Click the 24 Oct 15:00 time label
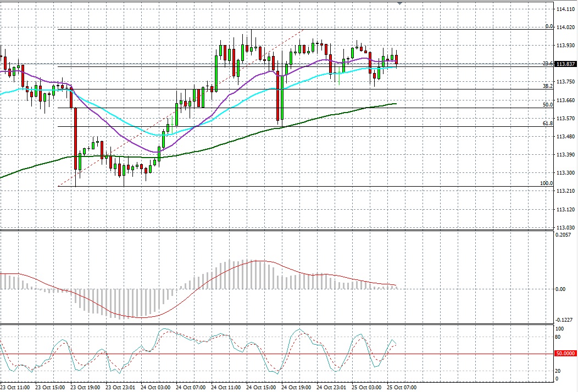Screen dimensions: 578x392 pos(261,388)
